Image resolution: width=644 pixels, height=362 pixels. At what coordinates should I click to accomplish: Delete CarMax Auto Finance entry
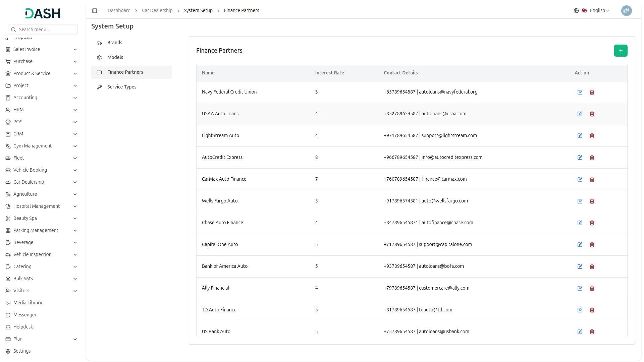(592, 179)
